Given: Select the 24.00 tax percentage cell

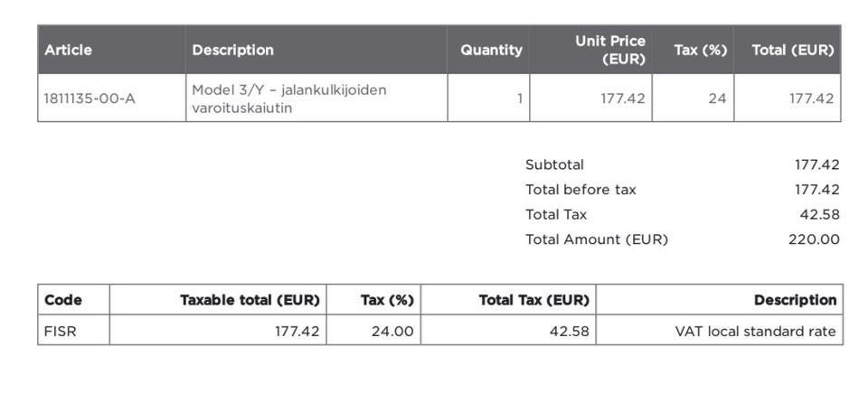Looking at the screenshot, I should coord(392,332).
